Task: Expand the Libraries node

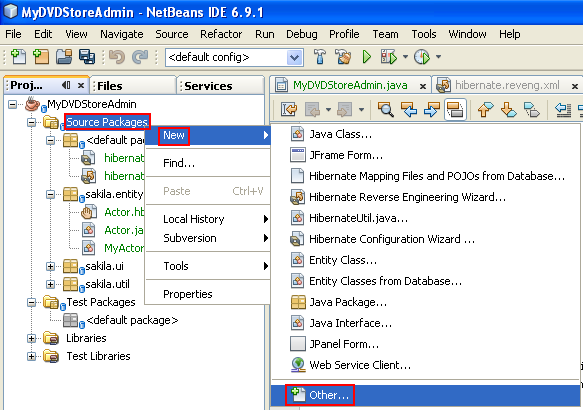Action: pos(32,338)
